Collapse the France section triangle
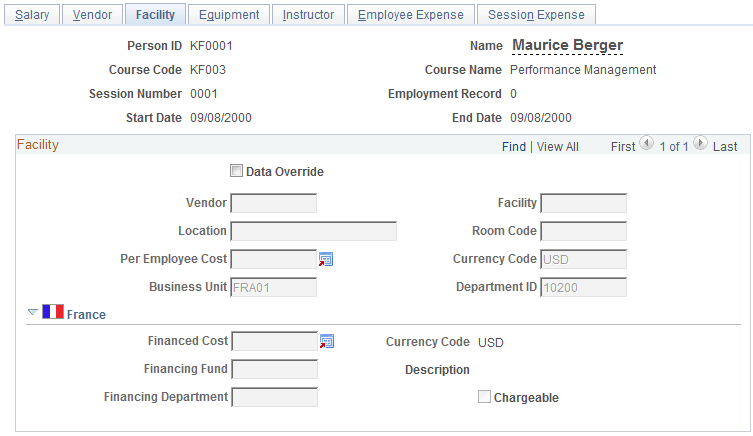 [33, 313]
